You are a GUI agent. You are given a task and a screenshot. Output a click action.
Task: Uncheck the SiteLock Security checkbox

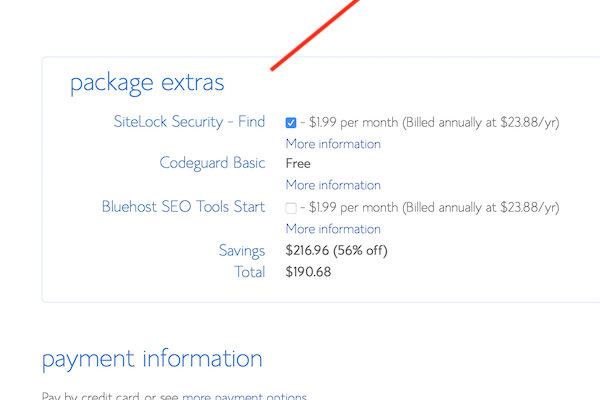point(291,123)
